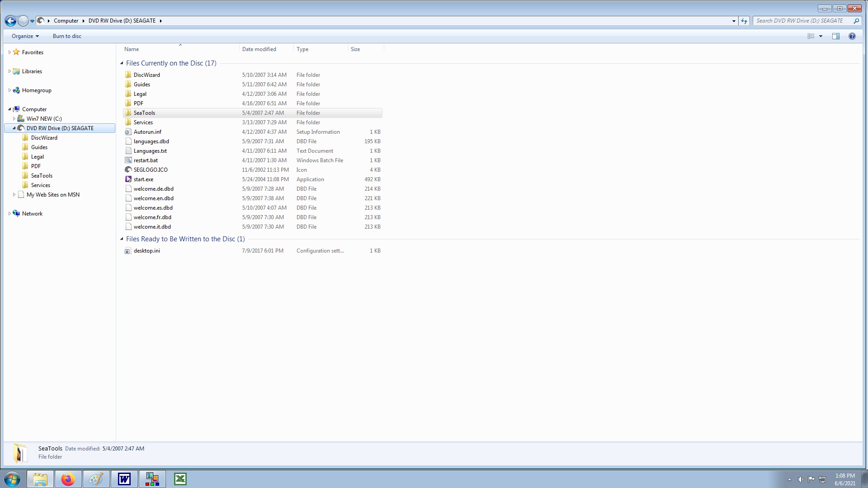Collapse Files Currently on the Disc group
868x488 pixels.
[x=122, y=63]
